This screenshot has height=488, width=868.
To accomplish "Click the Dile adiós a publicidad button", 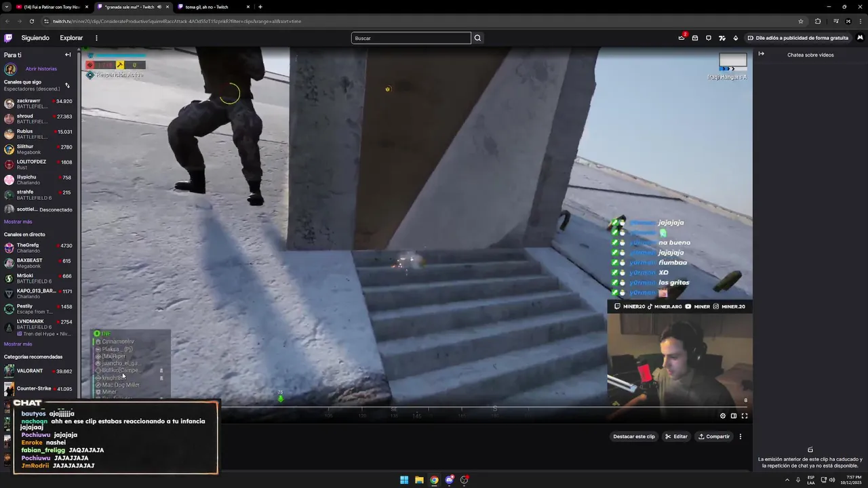I will pyautogui.click(x=797, y=38).
